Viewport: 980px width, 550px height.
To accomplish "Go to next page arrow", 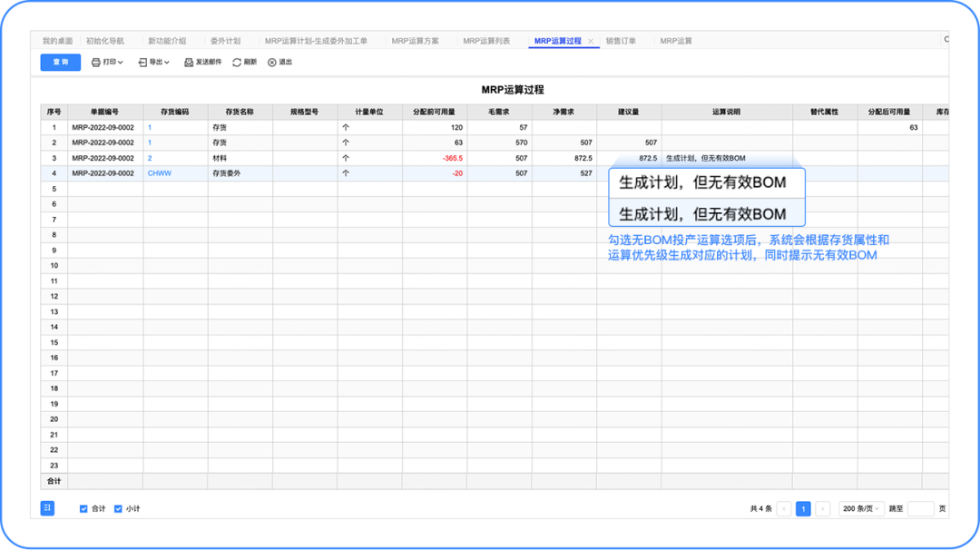I will [x=822, y=509].
